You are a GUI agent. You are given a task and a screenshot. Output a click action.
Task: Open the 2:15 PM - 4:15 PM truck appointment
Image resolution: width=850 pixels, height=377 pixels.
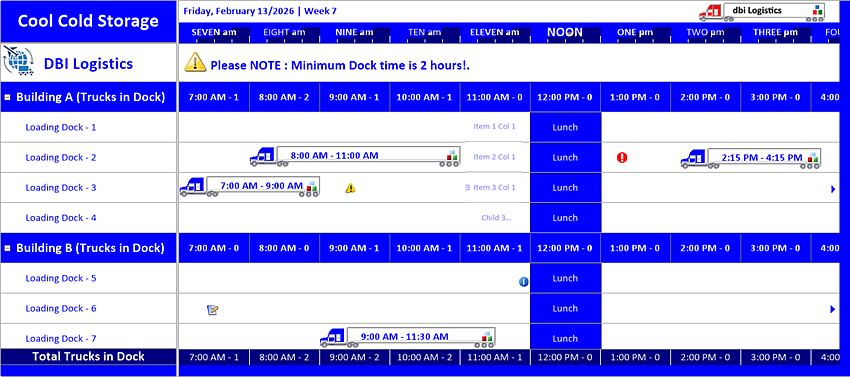click(751, 158)
